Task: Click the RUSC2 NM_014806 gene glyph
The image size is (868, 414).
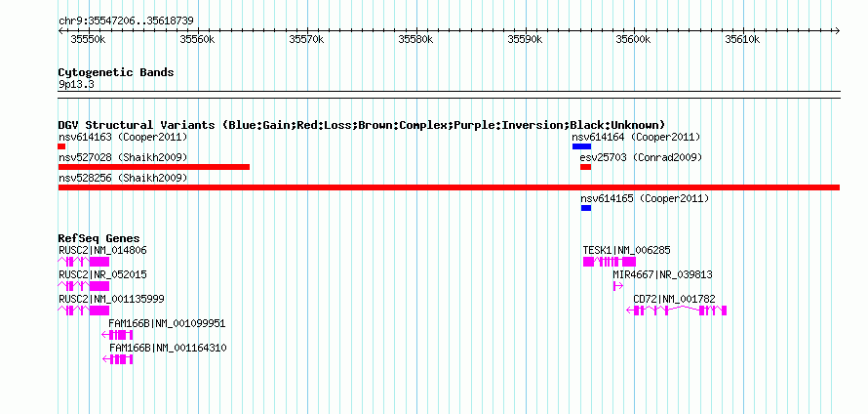Action: (x=84, y=262)
